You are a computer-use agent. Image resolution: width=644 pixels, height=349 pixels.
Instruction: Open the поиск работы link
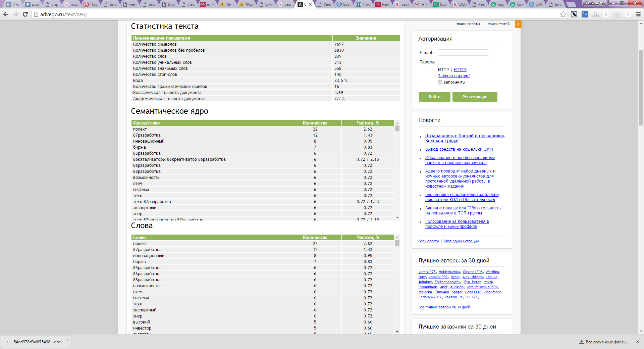(x=468, y=24)
